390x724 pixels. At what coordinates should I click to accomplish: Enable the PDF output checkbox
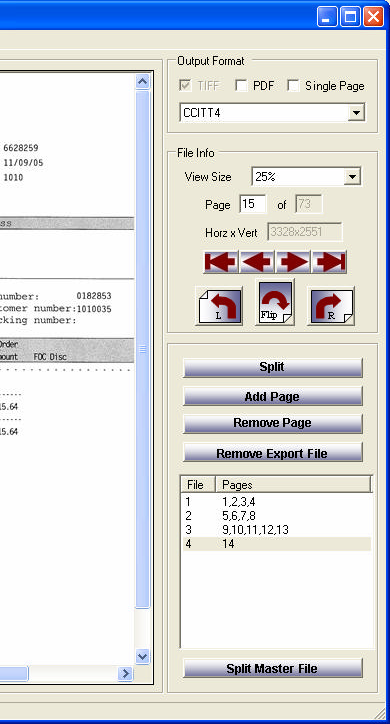coord(241,85)
